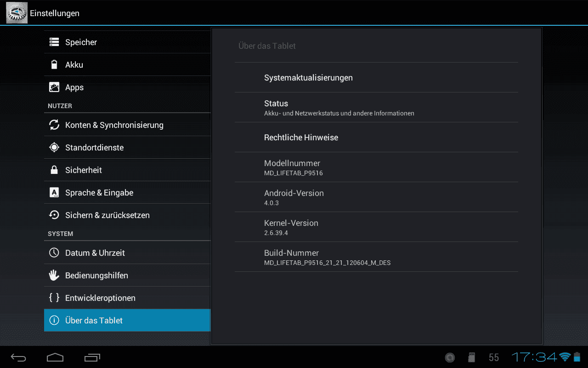588x368 pixels.
Task: Tap the Standortdienste location icon
Action: (x=54, y=148)
